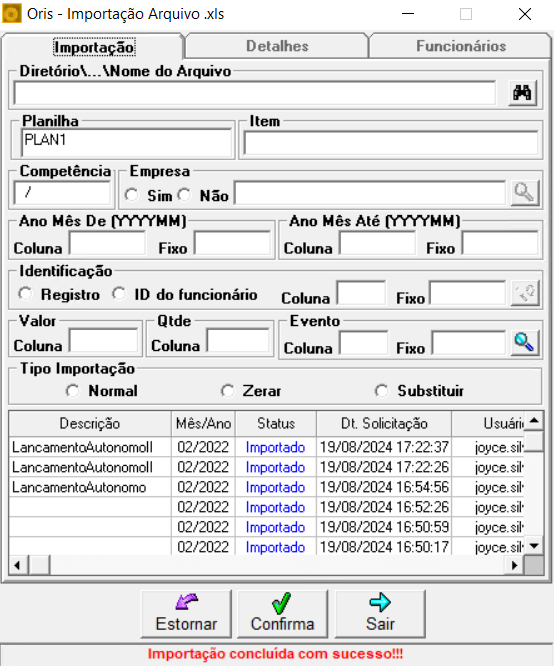Switch to the Funcionários tab
This screenshot has width=554, height=666.
[x=461, y=46]
